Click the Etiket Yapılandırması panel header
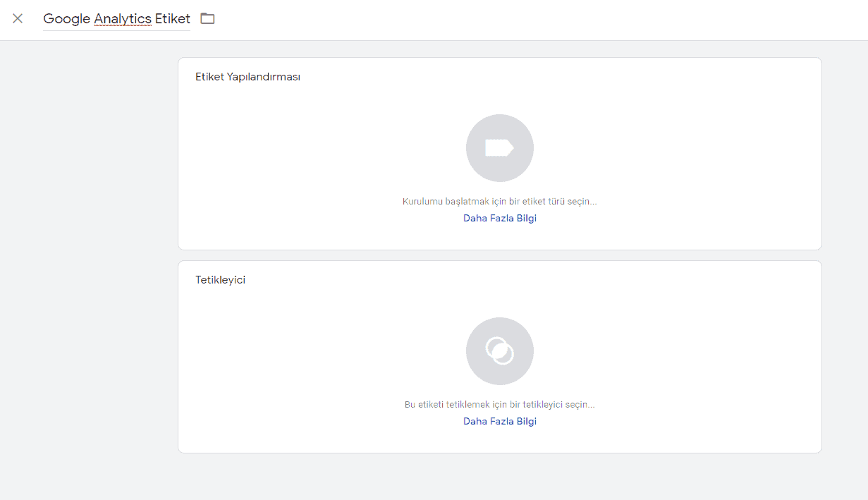This screenshot has height=500, width=868. tap(248, 76)
